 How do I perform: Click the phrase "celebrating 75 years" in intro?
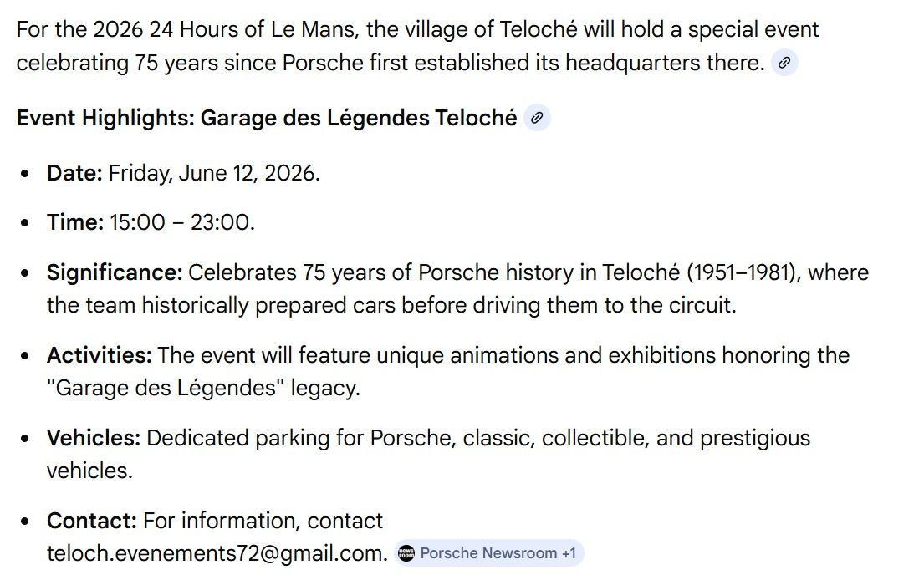(117, 63)
